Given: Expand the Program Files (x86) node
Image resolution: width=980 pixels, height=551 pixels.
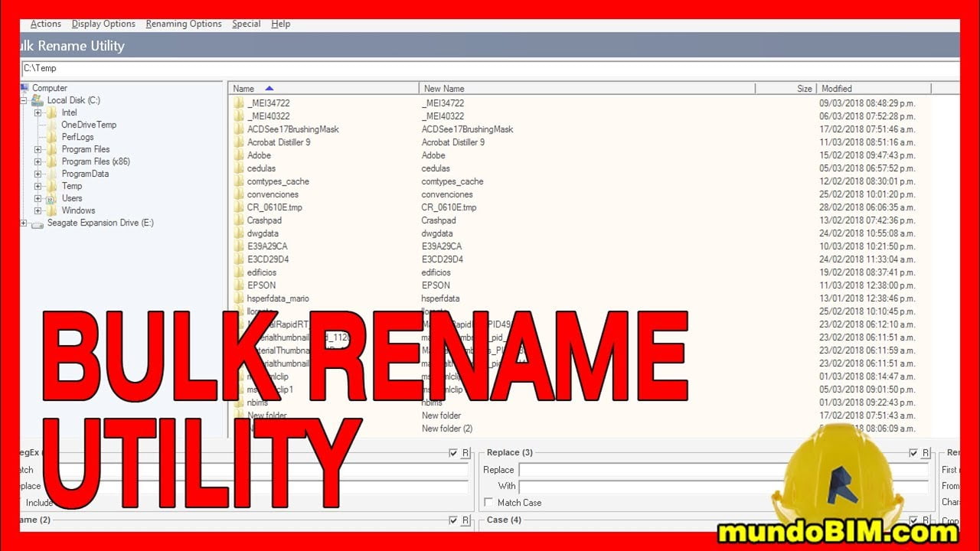Looking at the screenshot, I should coord(38,161).
